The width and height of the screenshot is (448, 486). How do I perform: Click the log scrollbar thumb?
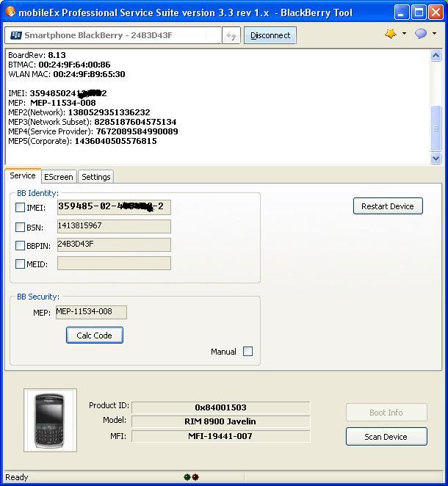(x=436, y=128)
